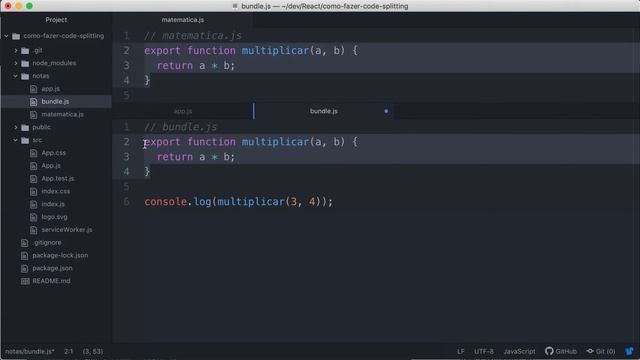Open App.css file in src
The width and height of the screenshot is (640, 360).
pyautogui.click(x=53, y=153)
